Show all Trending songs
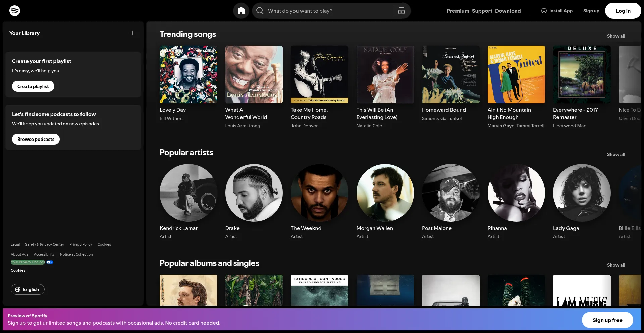Viewport: 644px width, 333px height. click(616, 36)
